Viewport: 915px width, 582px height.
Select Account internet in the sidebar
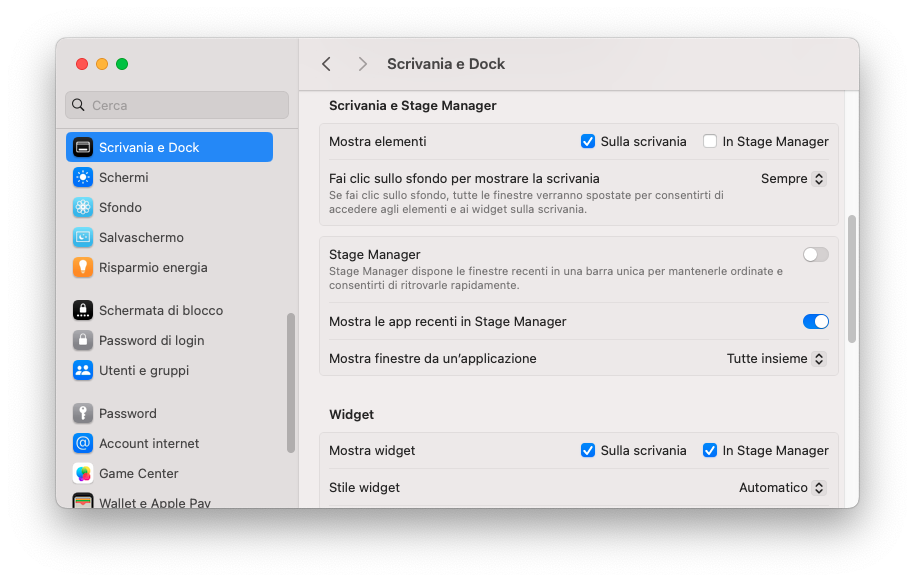pos(149,443)
